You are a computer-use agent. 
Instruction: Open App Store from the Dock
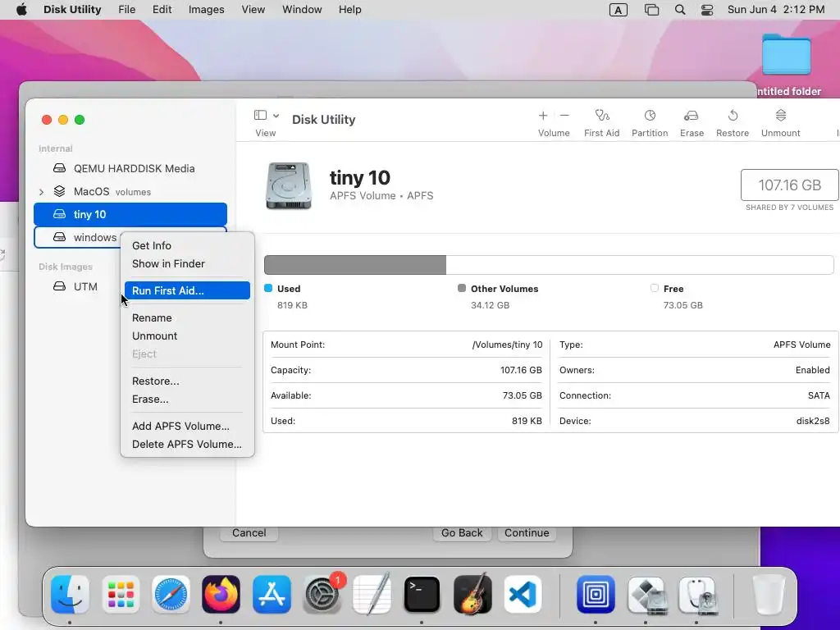272,594
